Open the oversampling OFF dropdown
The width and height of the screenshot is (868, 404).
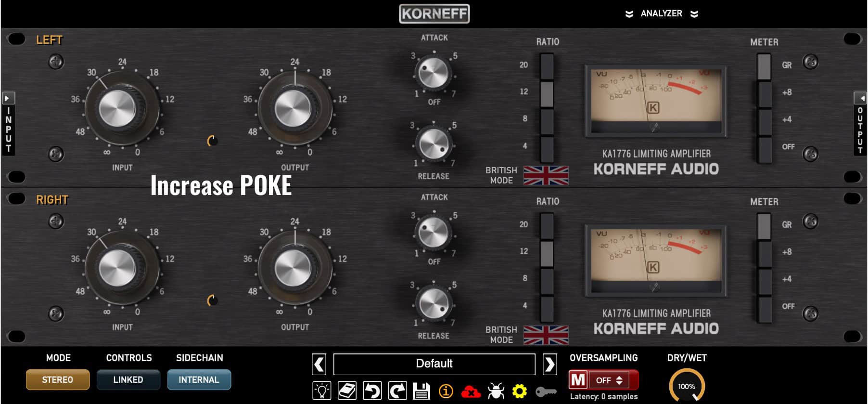tap(609, 380)
